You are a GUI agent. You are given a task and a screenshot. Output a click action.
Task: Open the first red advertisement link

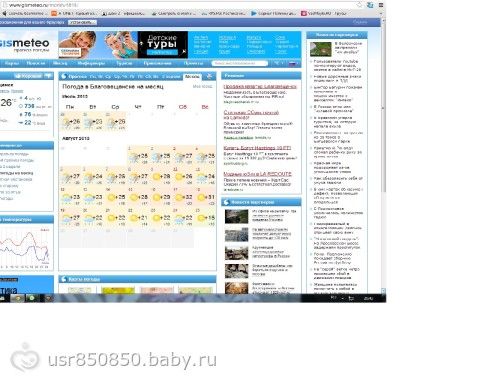click(260, 87)
